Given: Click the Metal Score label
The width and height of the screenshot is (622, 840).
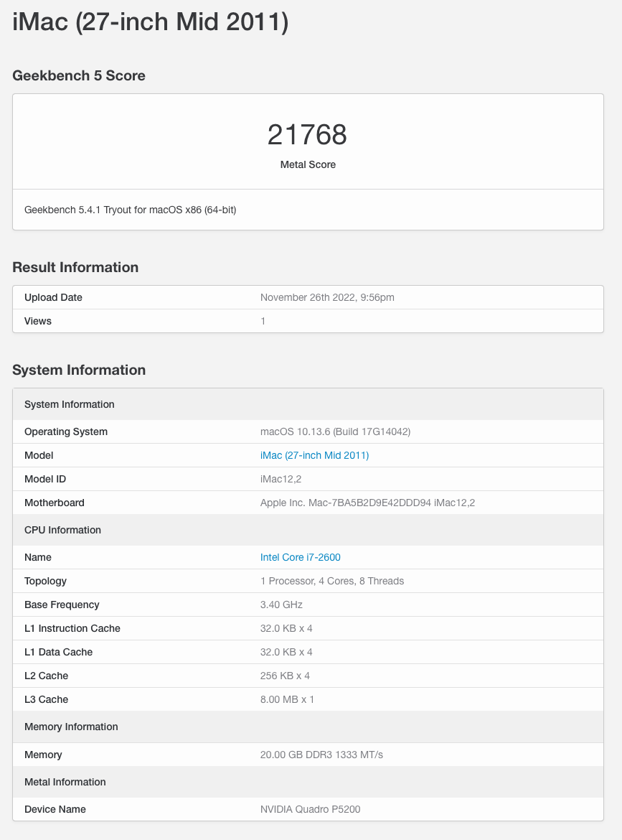Looking at the screenshot, I should 308,164.
